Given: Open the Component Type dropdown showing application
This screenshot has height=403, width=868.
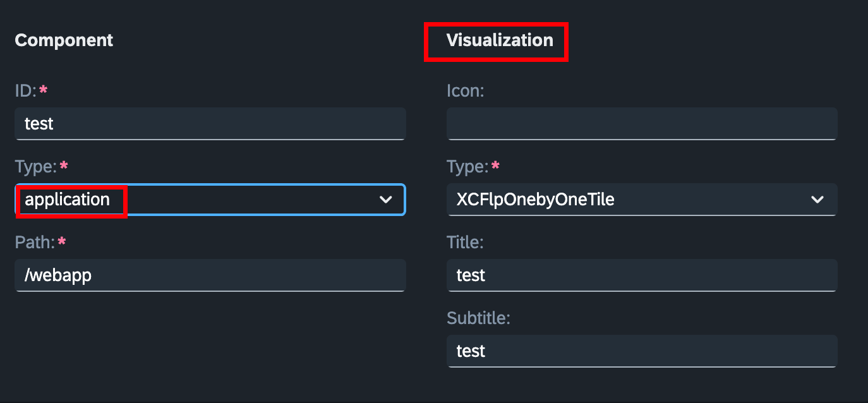Looking at the screenshot, I should 210,200.
